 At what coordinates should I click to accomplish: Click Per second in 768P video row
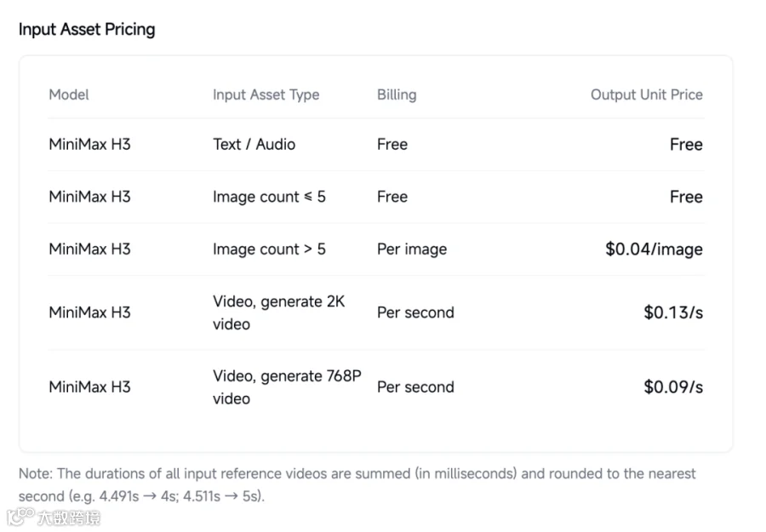(415, 387)
